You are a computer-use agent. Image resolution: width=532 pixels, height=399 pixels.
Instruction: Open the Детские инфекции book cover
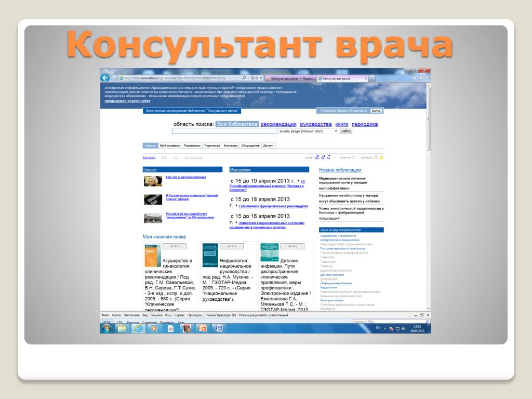(x=269, y=252)
